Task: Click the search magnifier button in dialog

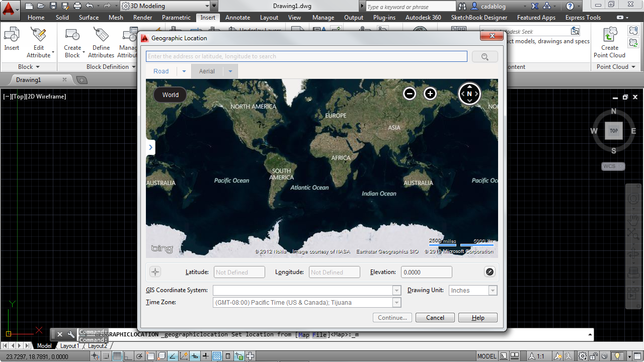Action: click(x=485, y=57)
